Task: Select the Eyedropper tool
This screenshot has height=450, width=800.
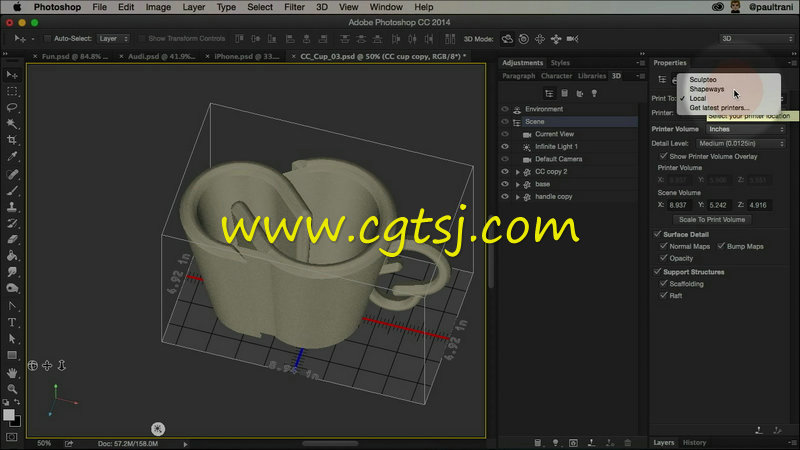Action: (12, 156)
